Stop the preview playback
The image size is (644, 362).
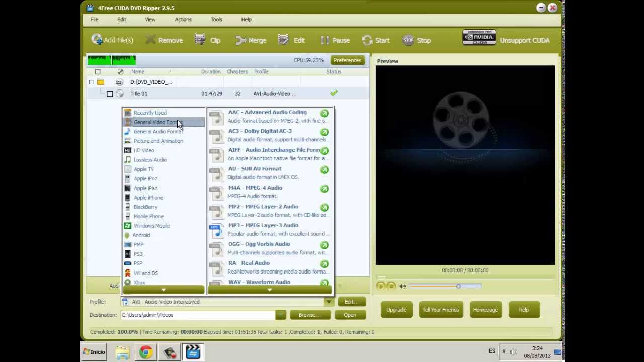click(x=391, y=286)
